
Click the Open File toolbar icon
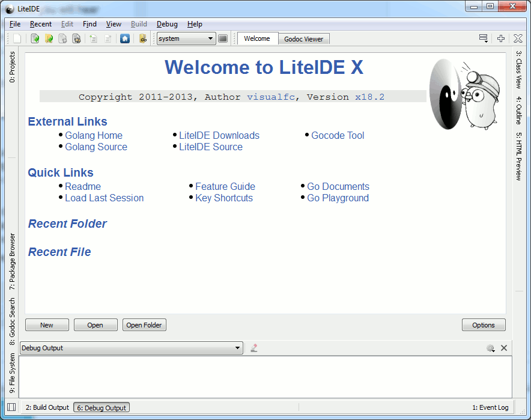click(35, 38)
